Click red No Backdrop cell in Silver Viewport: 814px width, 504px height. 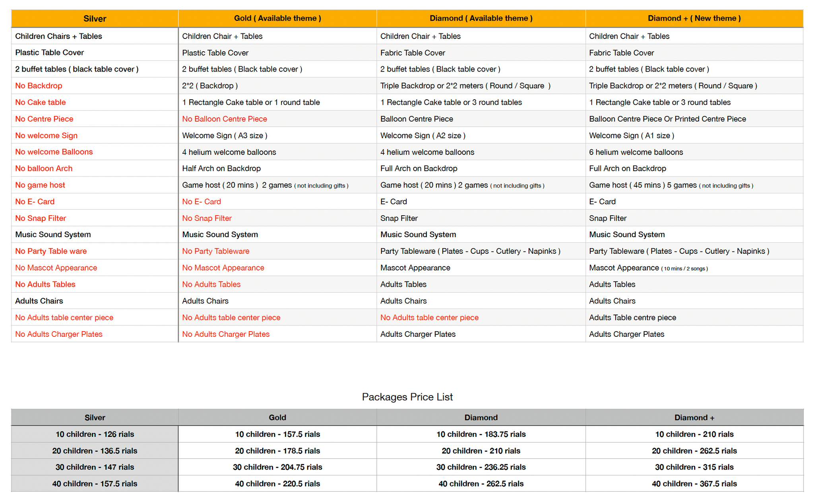click(39, 86)
